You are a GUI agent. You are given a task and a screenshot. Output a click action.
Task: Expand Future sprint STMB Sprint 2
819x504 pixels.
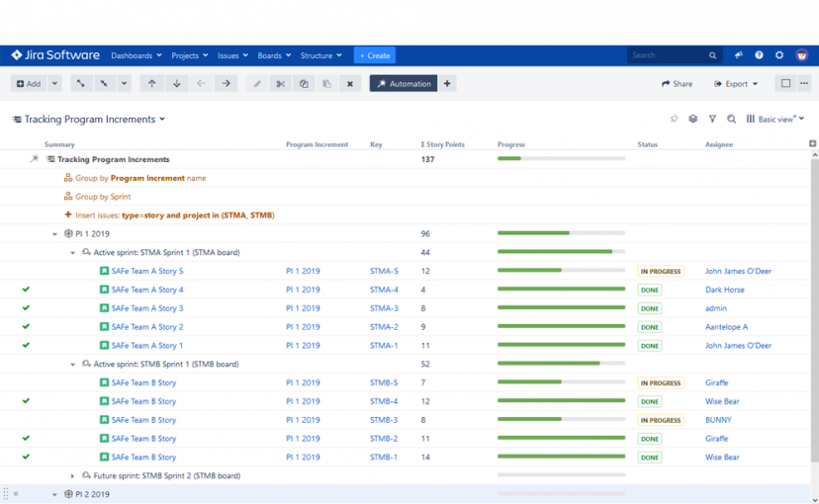click(72, 475)
